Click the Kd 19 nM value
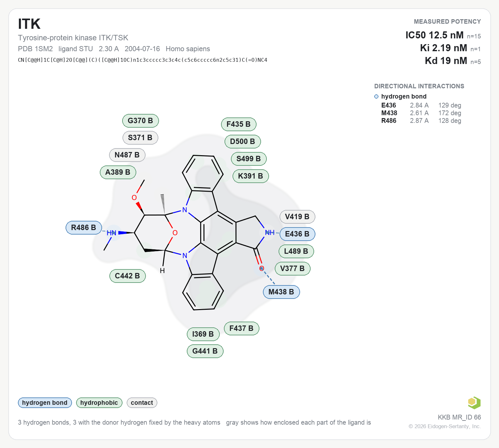Screen dimensions: 499x448 446,60
